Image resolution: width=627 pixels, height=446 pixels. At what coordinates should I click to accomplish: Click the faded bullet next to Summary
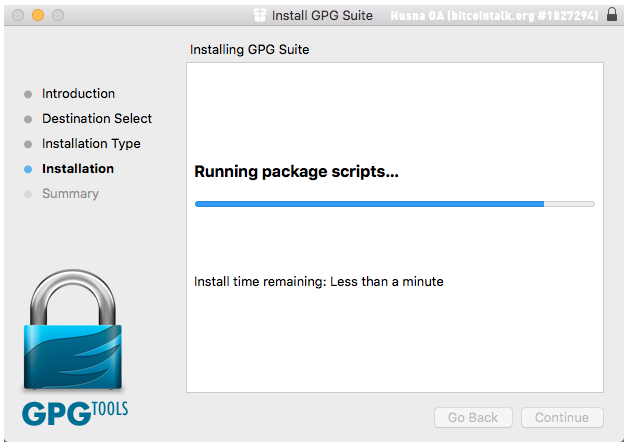pos(28,194)
